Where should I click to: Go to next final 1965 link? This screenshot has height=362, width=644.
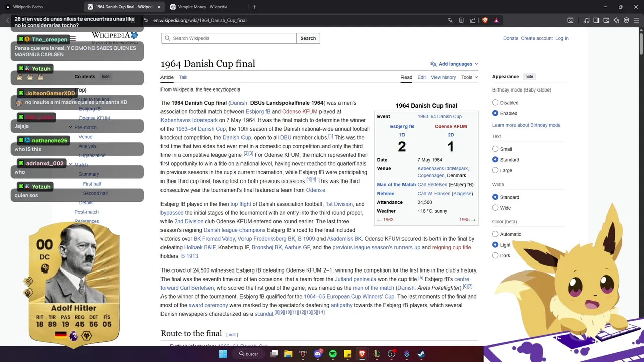(467, 220)
